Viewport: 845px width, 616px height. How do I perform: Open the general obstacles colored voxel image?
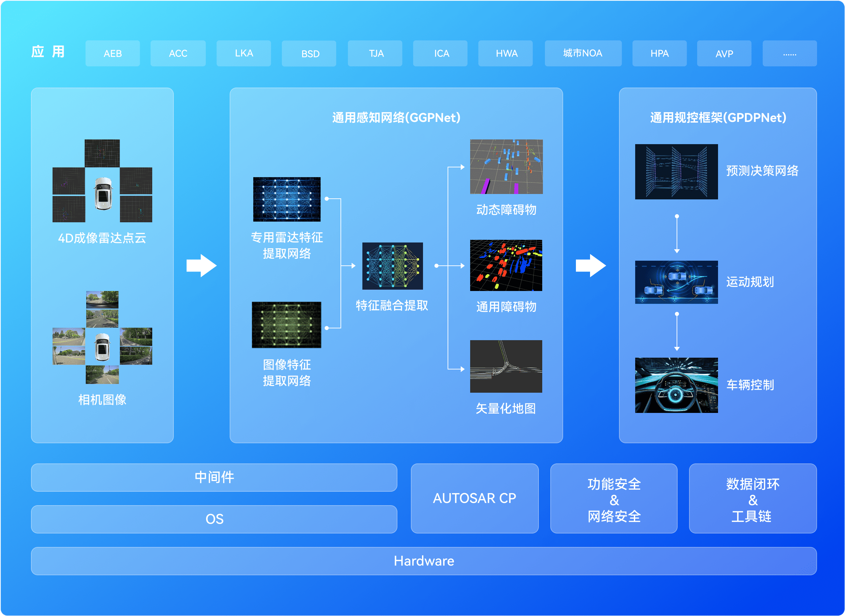(x=506, y=265)
